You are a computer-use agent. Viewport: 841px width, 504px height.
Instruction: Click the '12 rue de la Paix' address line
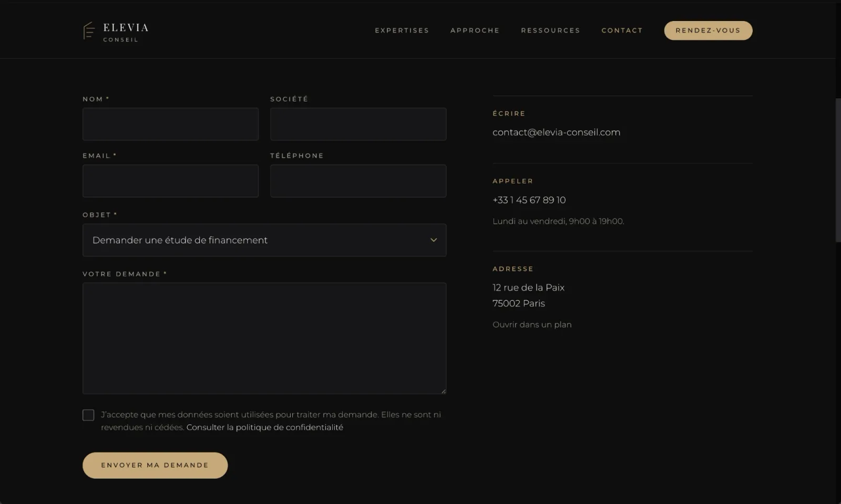(x=528, y=287)
